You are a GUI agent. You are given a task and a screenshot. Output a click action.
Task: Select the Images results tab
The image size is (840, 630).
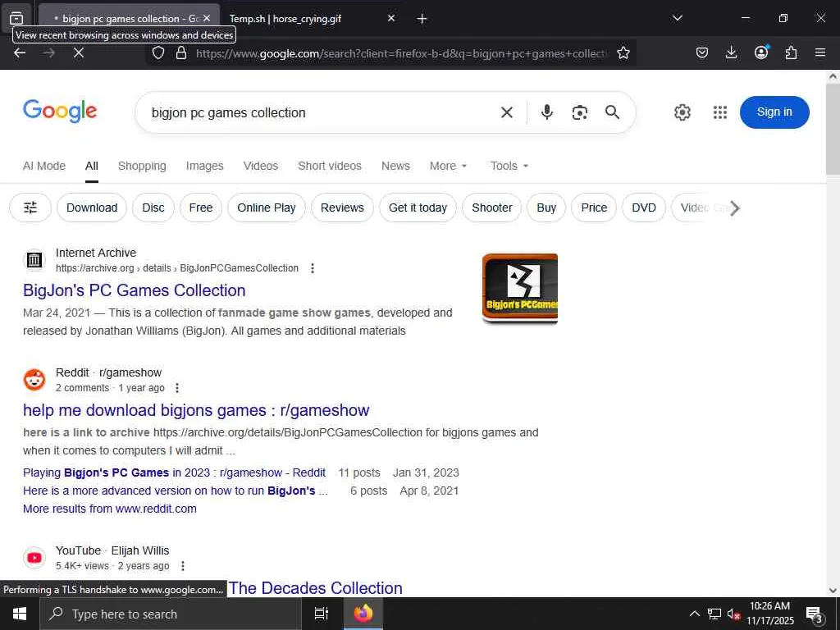(x=204, y=166)
